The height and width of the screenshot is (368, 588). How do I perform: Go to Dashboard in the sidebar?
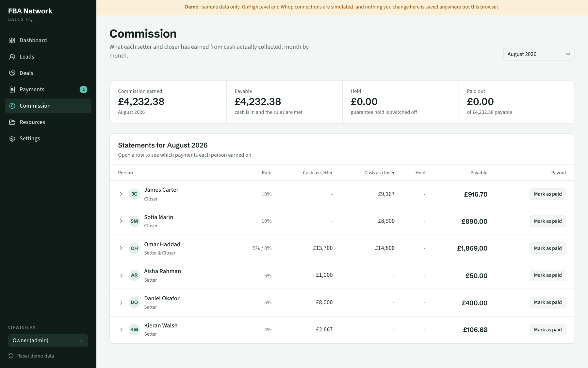pos(48,40)
